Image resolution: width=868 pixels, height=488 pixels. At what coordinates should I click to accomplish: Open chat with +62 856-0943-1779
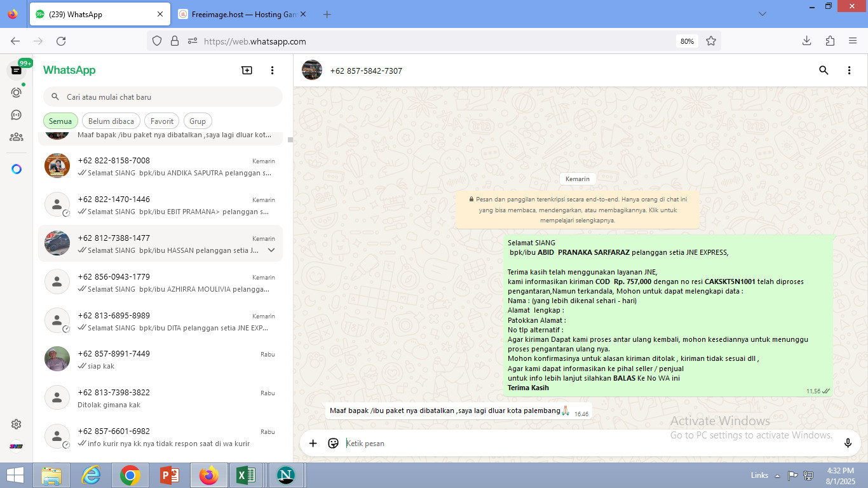160,283
